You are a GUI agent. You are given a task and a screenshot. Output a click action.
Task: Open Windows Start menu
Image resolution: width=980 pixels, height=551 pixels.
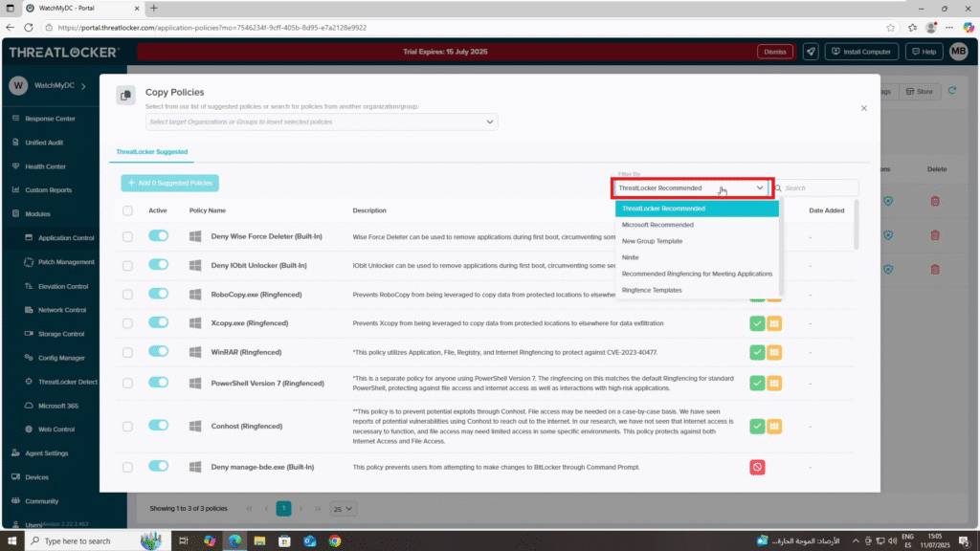pyautogui.click(x=11, y=541)
